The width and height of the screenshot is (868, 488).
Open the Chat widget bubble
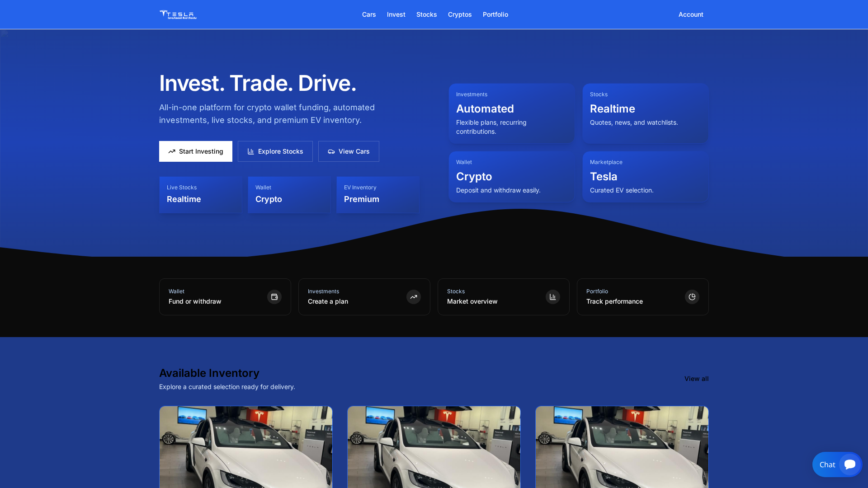coord(837,464)
